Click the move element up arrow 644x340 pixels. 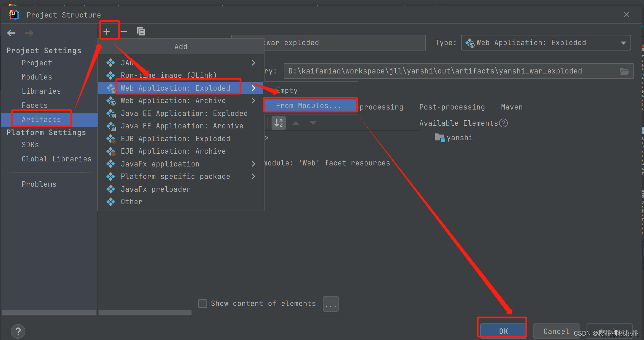pyautogui.click(x=296, y=123)
